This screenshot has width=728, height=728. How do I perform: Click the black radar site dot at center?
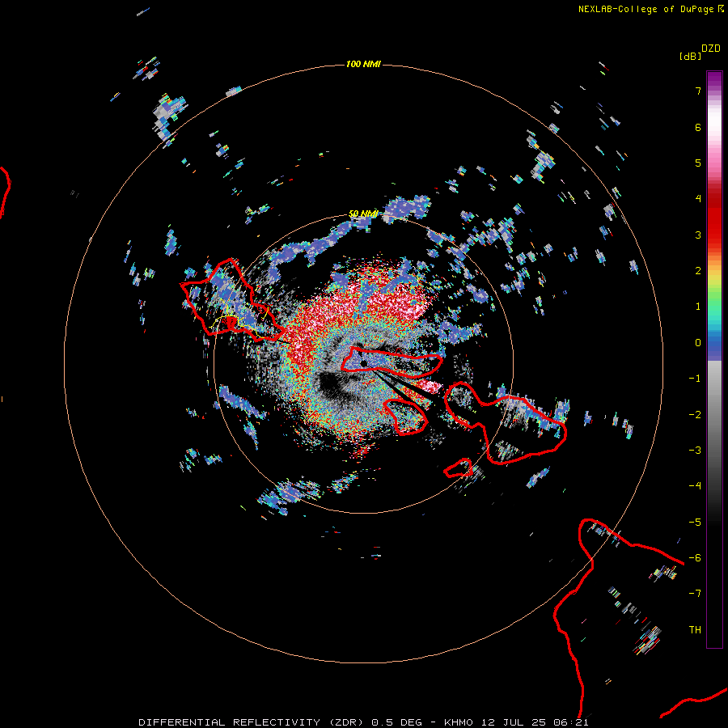click(x=363, y=363)
